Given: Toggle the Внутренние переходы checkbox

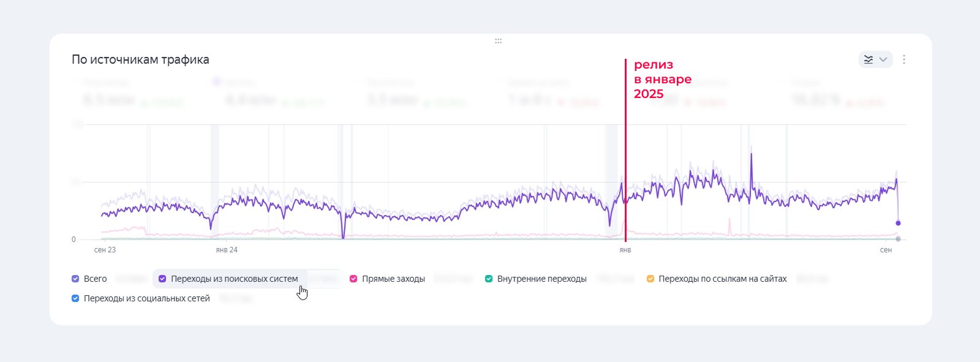Looking at the screenshot, I should (x=489, y=279).
